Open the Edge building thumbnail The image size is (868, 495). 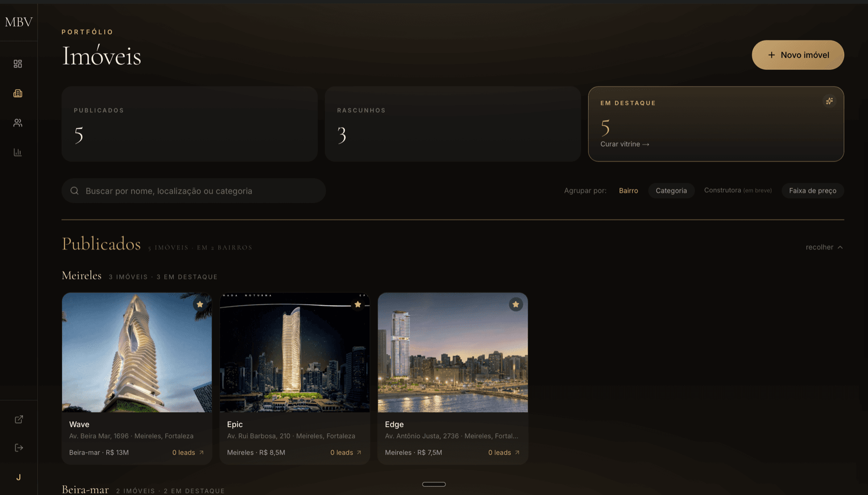(x=453, y=352)
